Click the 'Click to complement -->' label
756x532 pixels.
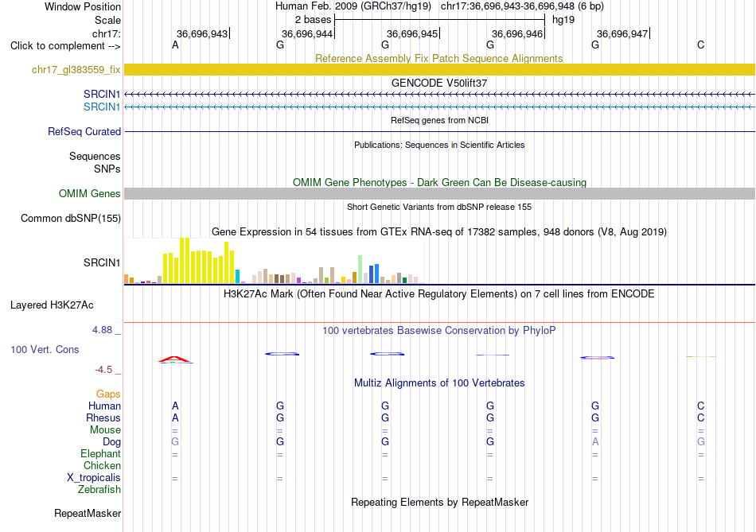click(x=65, y=46)
